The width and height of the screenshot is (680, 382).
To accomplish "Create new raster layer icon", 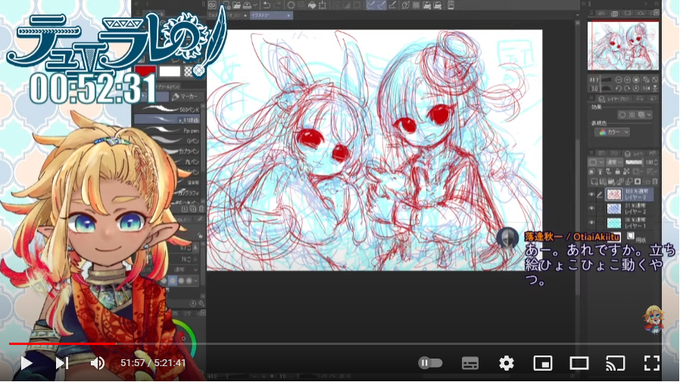I will tap(593, 181).
